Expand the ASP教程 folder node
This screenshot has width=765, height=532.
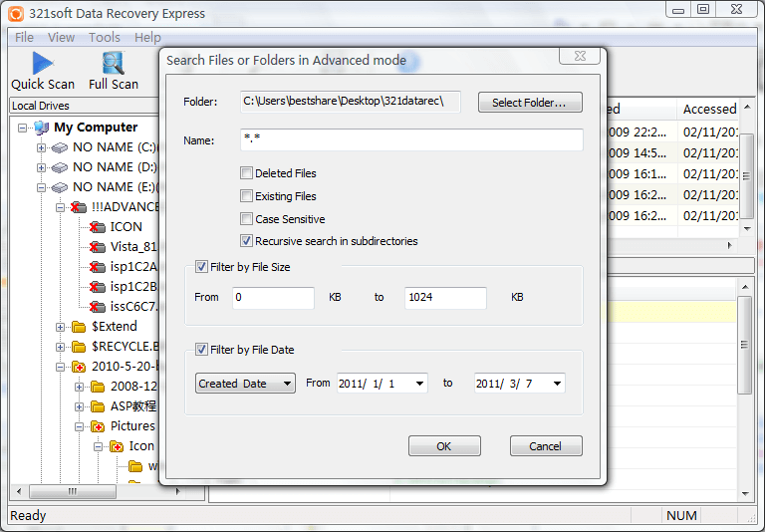pos(79,406)
